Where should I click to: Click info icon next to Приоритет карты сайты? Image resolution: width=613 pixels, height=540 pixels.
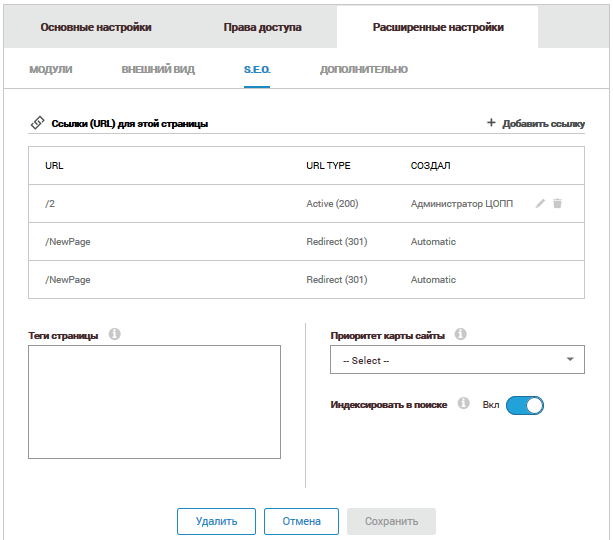click(460, 335)
